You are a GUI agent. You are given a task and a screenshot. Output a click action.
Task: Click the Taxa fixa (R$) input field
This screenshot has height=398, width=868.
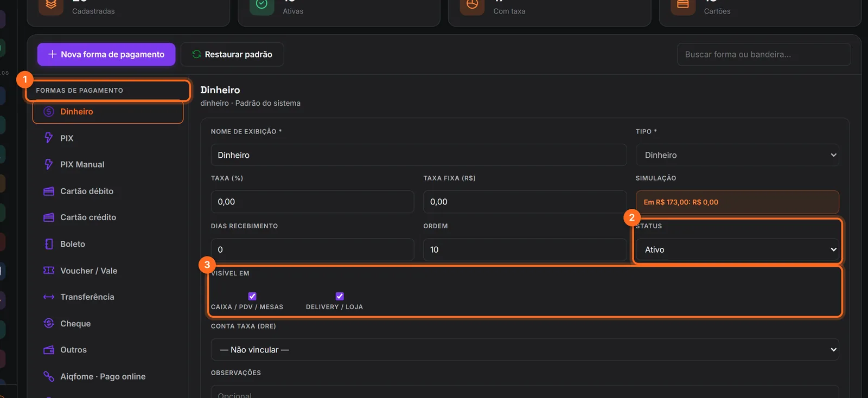coord(525,202)
